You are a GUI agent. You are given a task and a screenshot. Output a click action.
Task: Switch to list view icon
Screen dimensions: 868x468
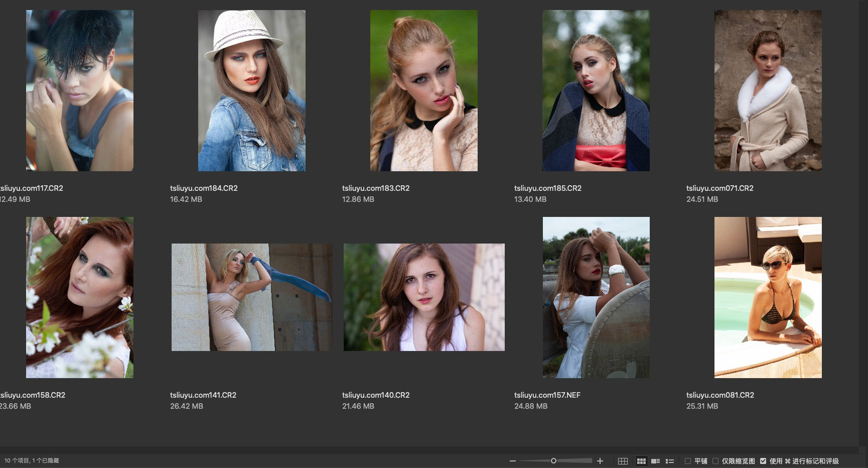(669, 461)
